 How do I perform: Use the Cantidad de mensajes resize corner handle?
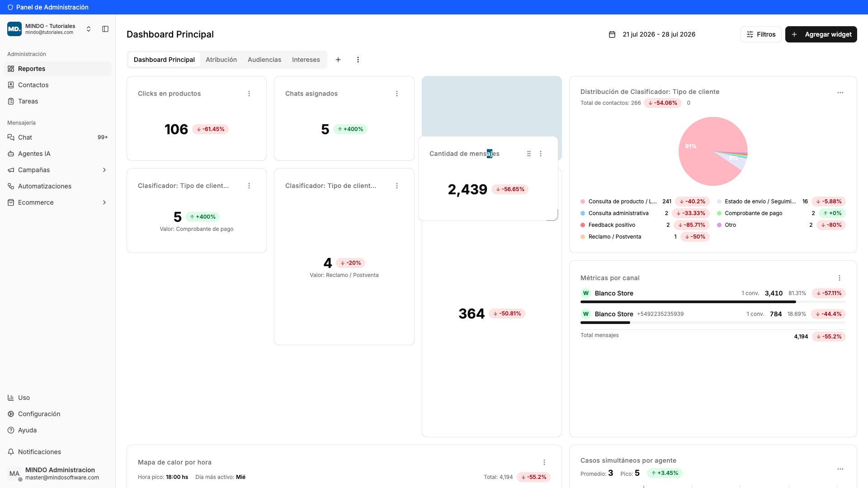click(x=553, y=216)
